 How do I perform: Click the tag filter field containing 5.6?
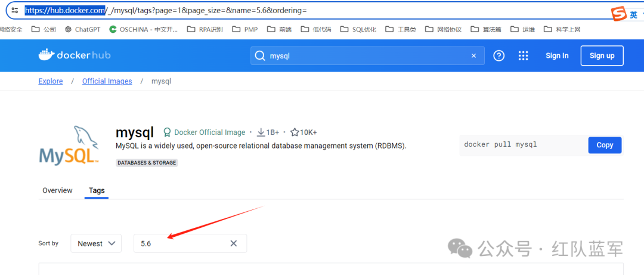click(190, 243)
